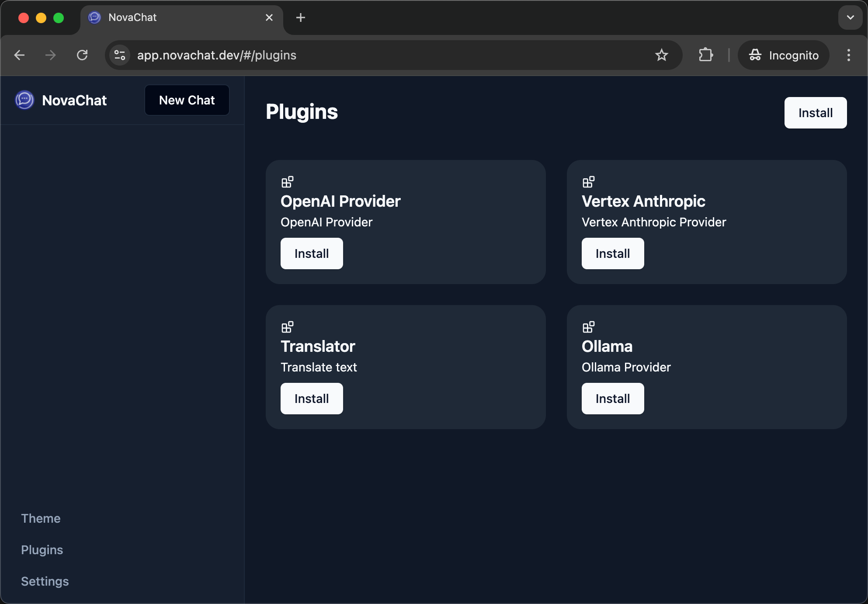Viewport: 868px width, 604px height.
Task: Click the NovaChat app logo icon
Action: pos(24,100)
